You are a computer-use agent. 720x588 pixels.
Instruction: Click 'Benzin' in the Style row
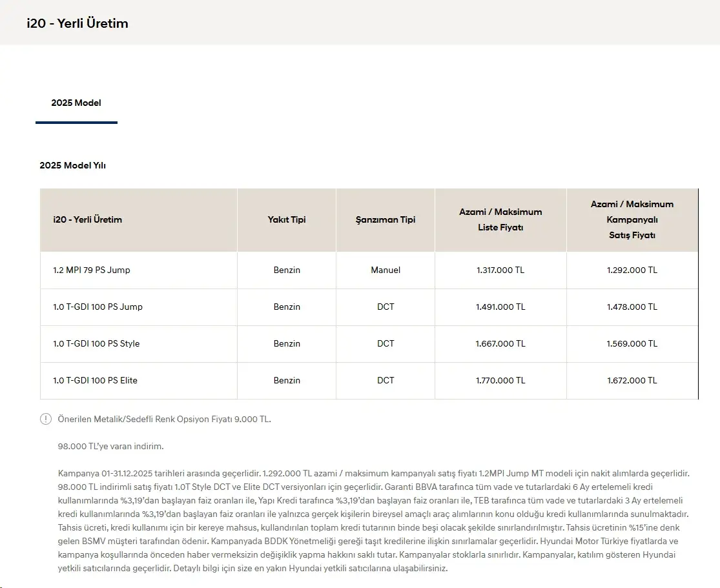tap(287, 343)
